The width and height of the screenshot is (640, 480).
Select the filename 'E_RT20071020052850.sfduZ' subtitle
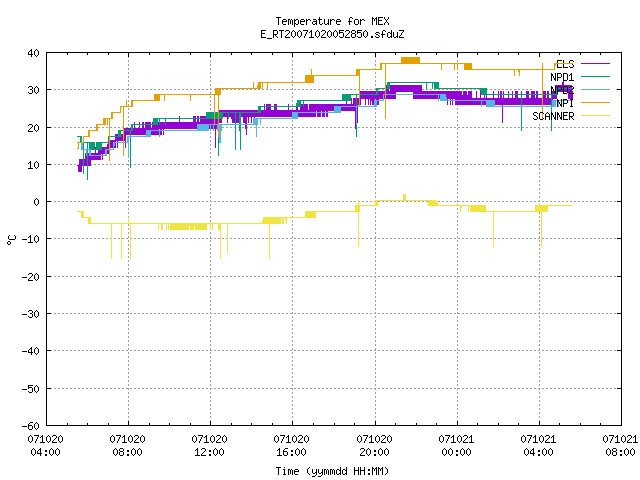[x=332, y=34]
